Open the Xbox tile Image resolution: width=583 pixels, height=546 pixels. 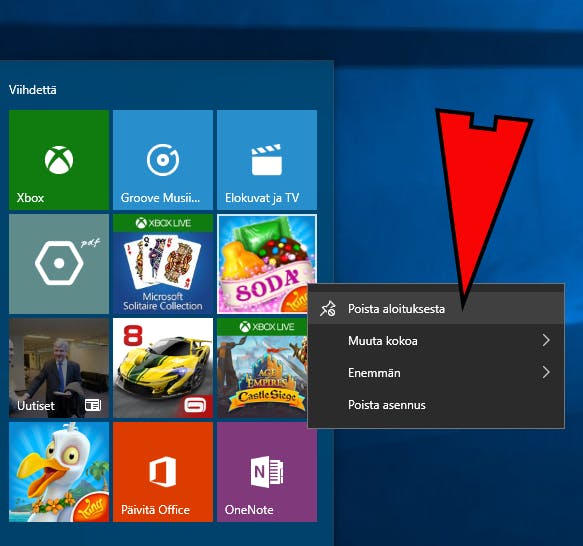click(x=59, y=160)
